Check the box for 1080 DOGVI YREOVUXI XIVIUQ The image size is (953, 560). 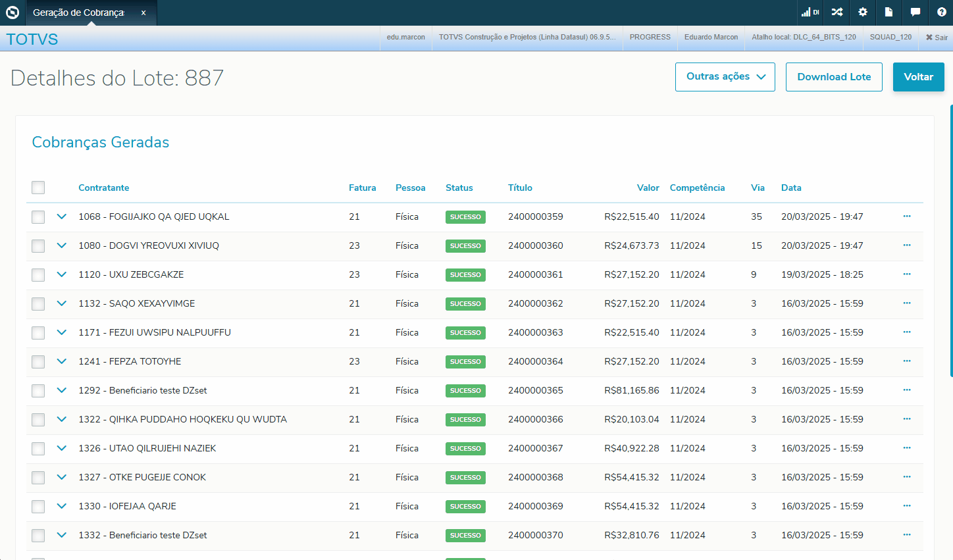click(38, 246)
